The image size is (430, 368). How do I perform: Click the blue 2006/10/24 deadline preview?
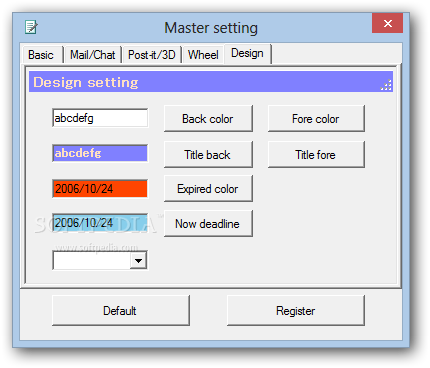coord(100,223)
